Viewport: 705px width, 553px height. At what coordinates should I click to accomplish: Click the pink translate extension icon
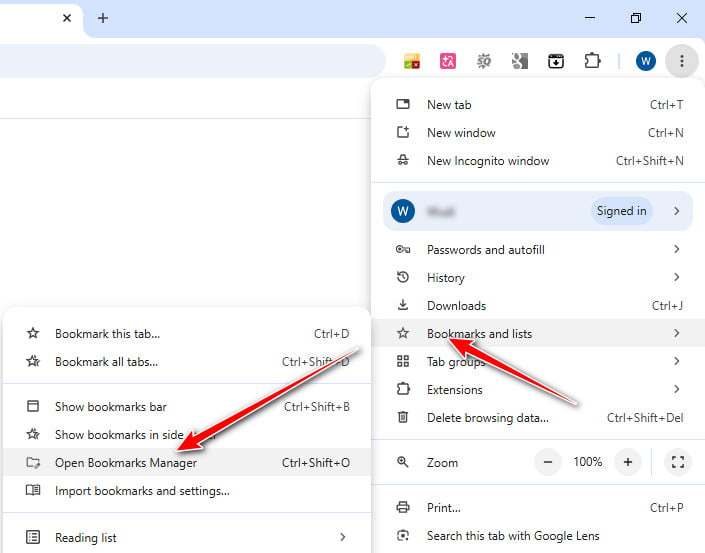click(447, 61)
